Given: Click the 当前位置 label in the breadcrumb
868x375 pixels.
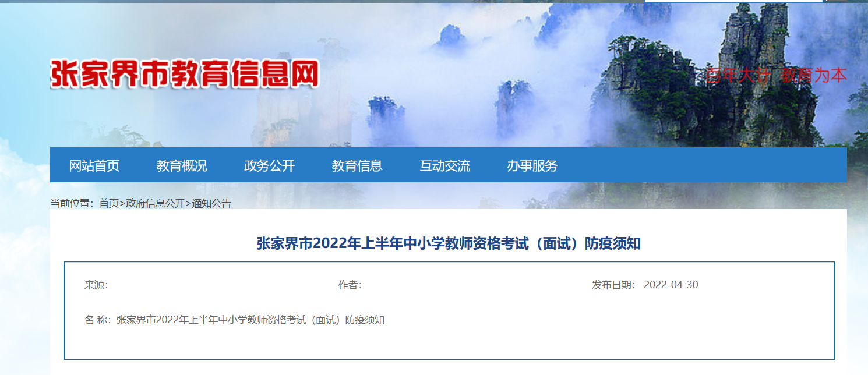Looking at the screenshot, I should click(72, 203).
